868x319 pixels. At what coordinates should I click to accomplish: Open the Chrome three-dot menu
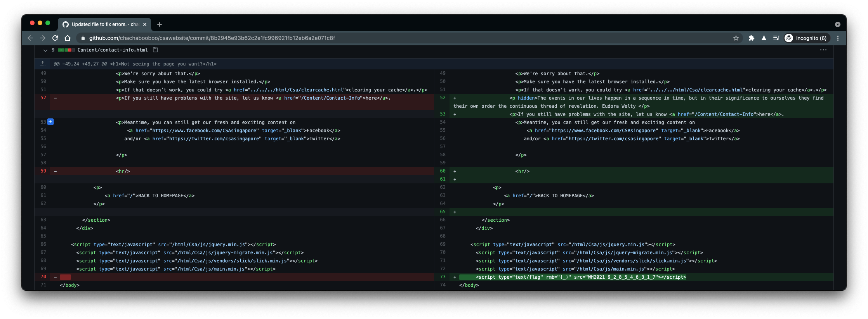point(838,38)
